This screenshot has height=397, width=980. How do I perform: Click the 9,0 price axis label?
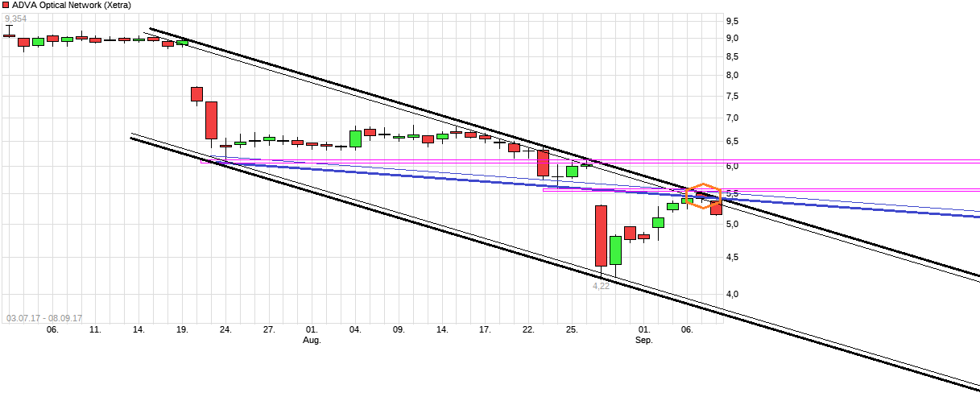(733, 39)
